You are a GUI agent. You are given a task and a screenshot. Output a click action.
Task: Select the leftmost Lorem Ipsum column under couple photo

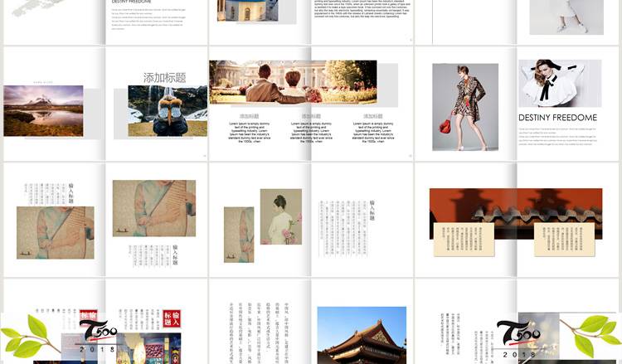tap(250, 133)
